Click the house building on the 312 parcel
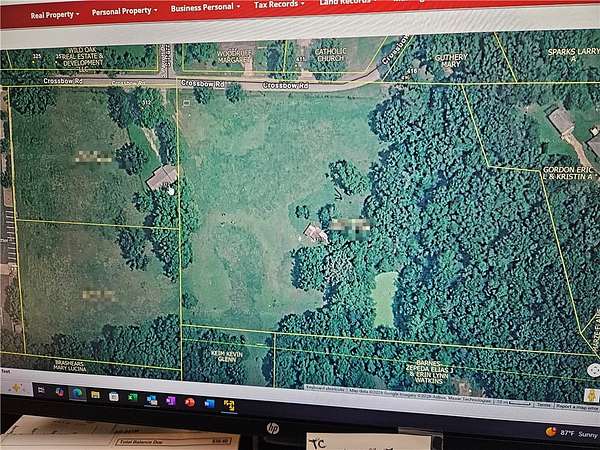This screenshot has width=600, height=450. [x=162, y=177]
